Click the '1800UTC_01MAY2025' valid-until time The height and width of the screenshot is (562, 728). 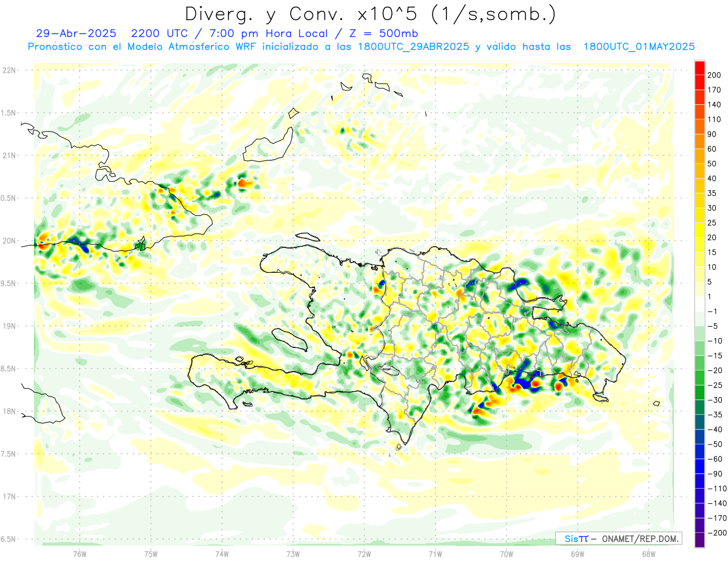click(x=639, y=47)
